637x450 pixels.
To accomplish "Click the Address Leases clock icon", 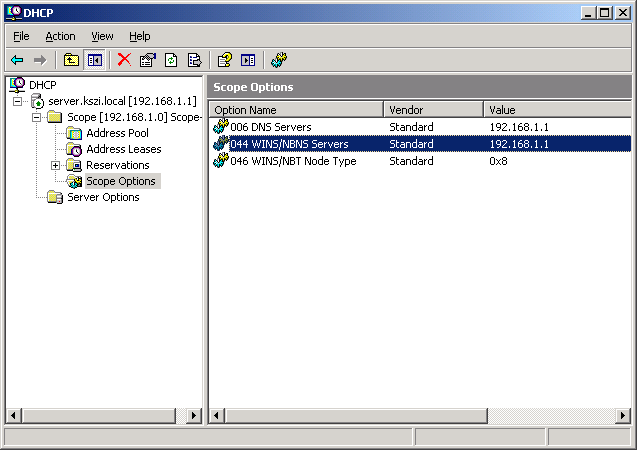I will (74, 149).
